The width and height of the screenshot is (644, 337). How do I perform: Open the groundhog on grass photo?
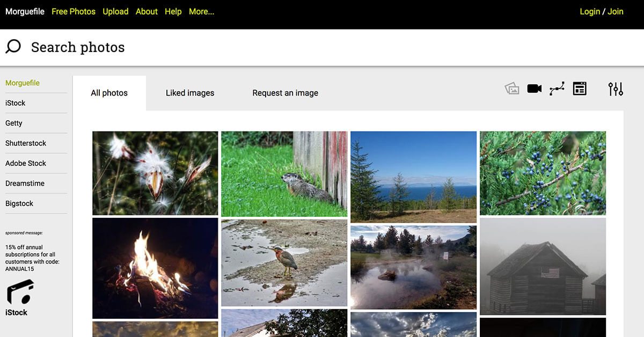(x=284, y=174)
